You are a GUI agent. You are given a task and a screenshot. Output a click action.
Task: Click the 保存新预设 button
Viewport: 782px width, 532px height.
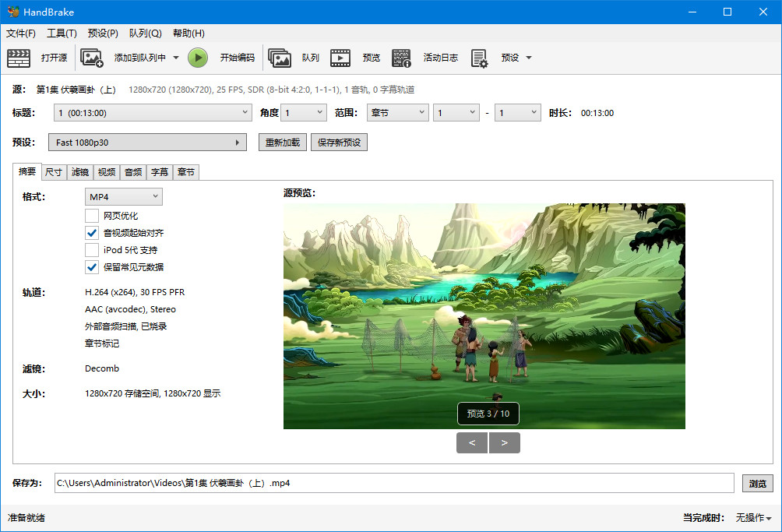pyautogui.click(x=339, y=142)
